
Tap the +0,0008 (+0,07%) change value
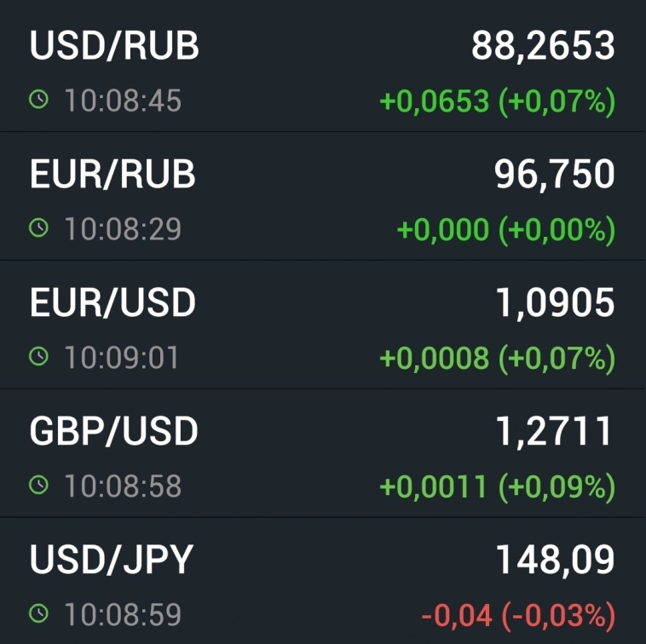497,359
